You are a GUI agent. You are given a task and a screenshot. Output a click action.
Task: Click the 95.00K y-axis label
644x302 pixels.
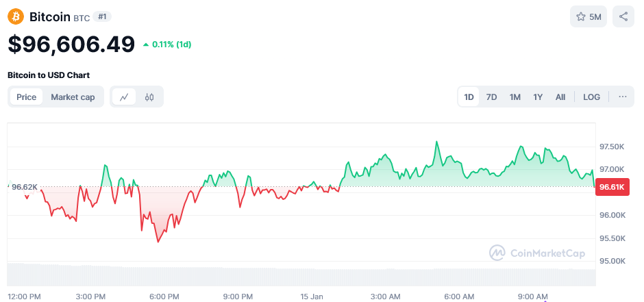tap(612, 262)
